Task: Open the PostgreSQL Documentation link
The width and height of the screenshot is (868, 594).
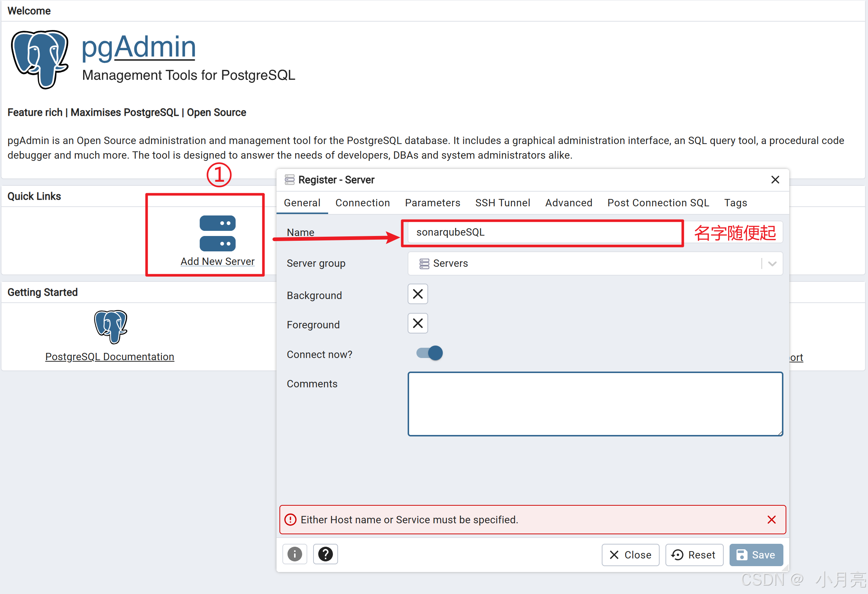Action: pos(110,357)
